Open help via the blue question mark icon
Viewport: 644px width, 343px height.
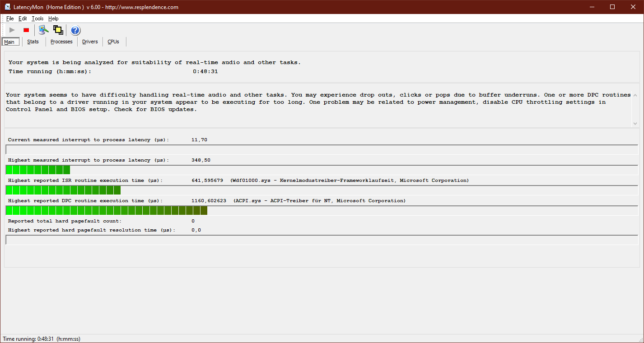(75, 30)
